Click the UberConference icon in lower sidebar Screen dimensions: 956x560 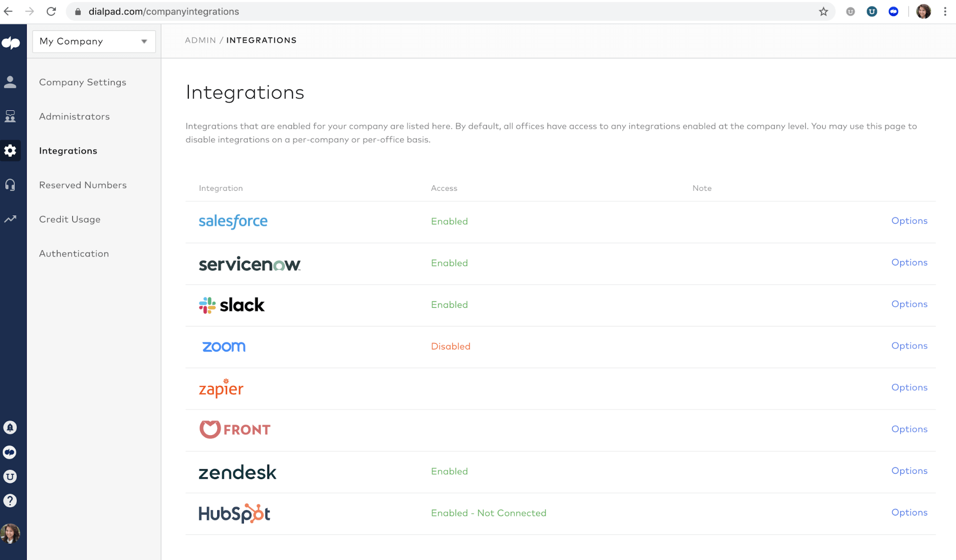(10, 476)
